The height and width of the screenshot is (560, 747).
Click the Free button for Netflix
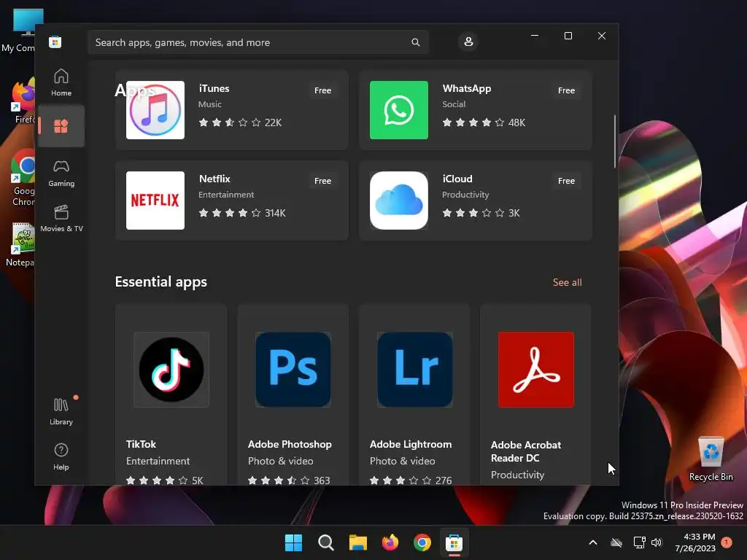coord(322,181)
